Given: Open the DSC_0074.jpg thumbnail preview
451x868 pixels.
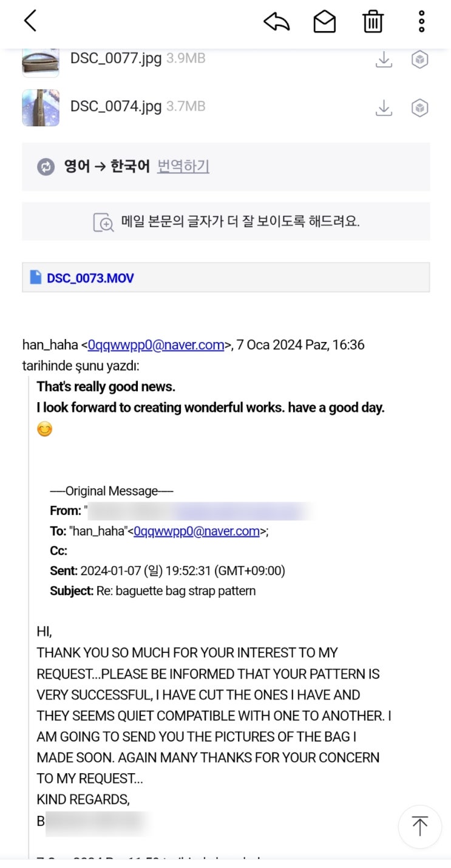Looking at the screenshot, I should pyautogui.click(x=41, y=108).
